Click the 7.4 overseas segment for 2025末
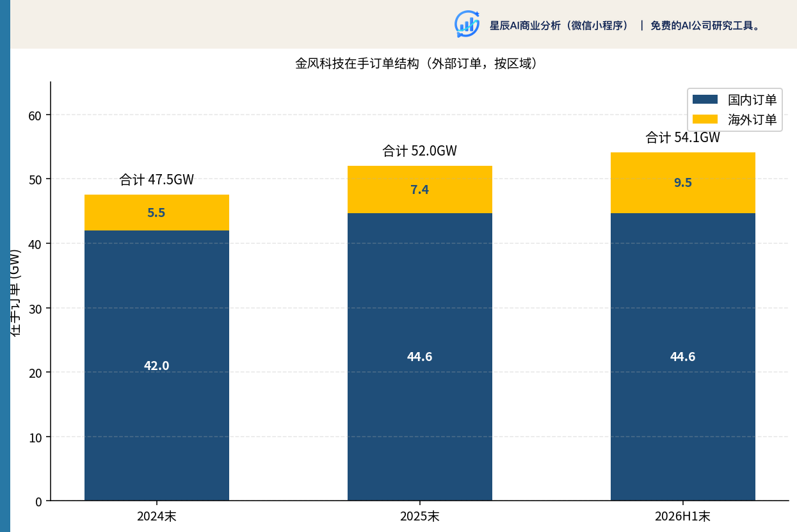 420,189
